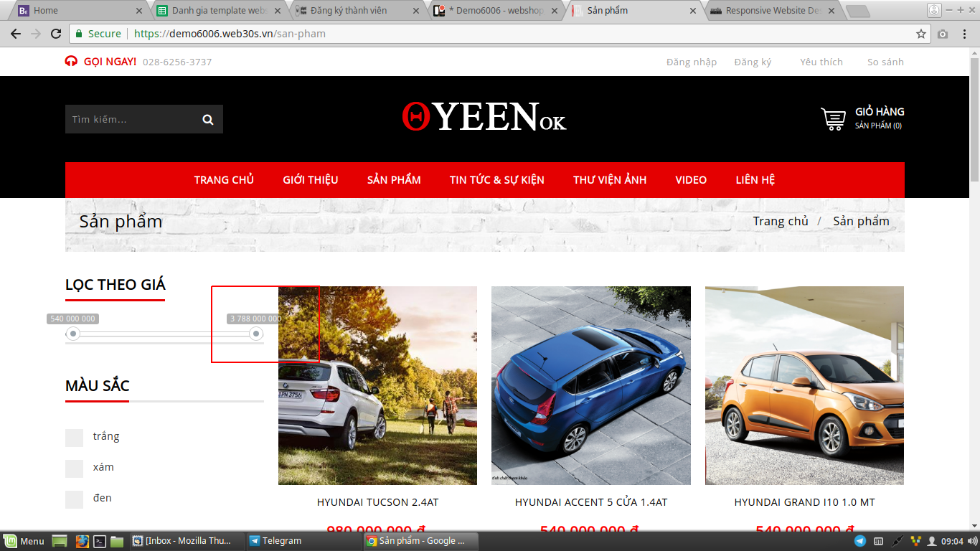980x551 pixels.
Task: Check the đen color filter checkbox
Action: click(x=74, y=499)
